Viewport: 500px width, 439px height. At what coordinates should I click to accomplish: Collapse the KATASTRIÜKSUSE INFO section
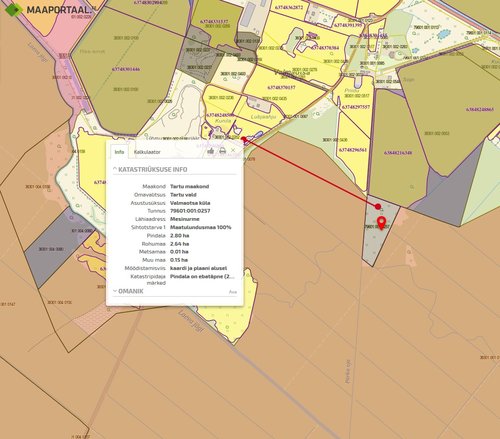[x=150, y=169]
